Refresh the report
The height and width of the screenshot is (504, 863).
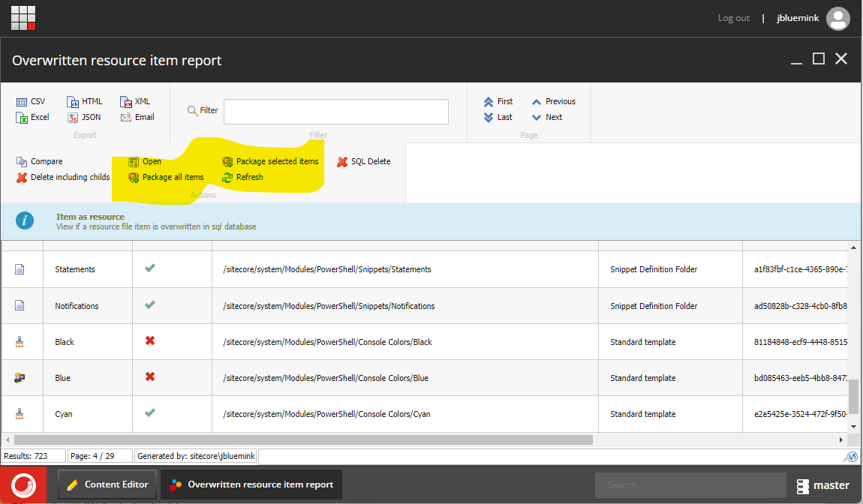pyautogui.click(x=242, y=177)
